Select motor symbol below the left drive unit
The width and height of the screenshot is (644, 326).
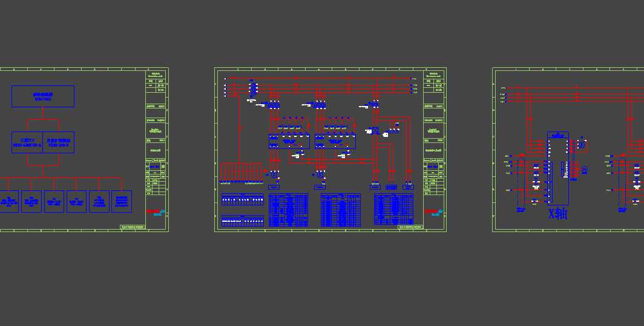(274, 175)
